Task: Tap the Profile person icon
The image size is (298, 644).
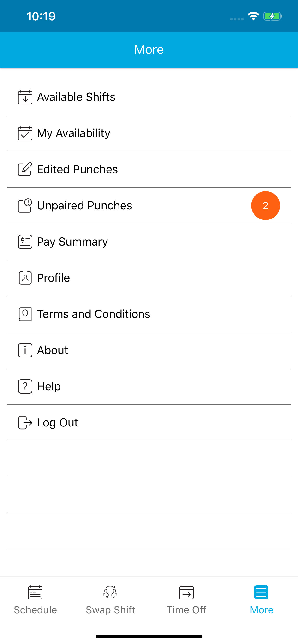Action: [25, 278]
